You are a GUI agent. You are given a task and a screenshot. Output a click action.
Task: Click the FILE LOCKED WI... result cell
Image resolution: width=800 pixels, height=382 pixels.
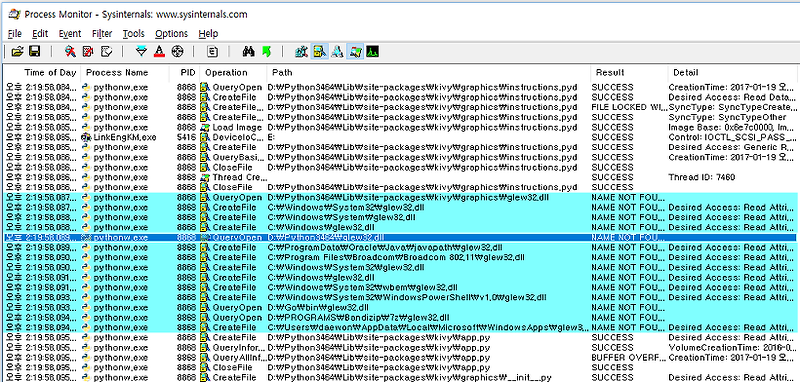(x=629, y=107)
